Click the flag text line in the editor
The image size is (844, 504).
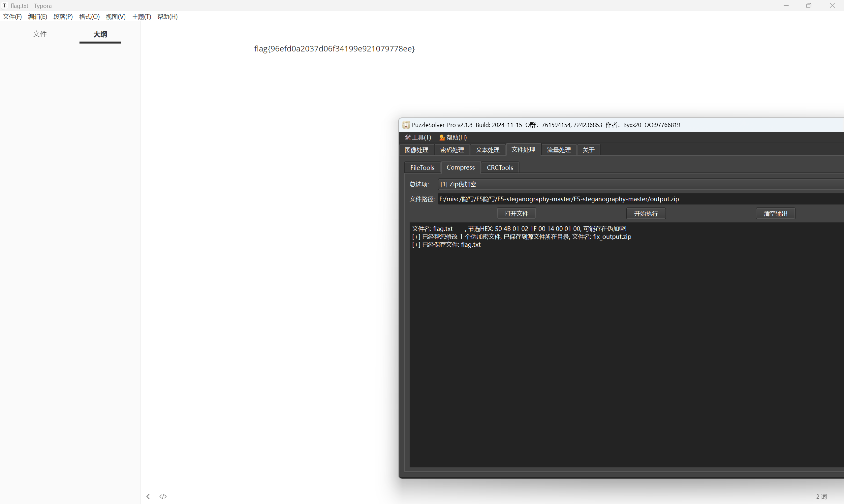pyautogui.click(x=334, y=48)
